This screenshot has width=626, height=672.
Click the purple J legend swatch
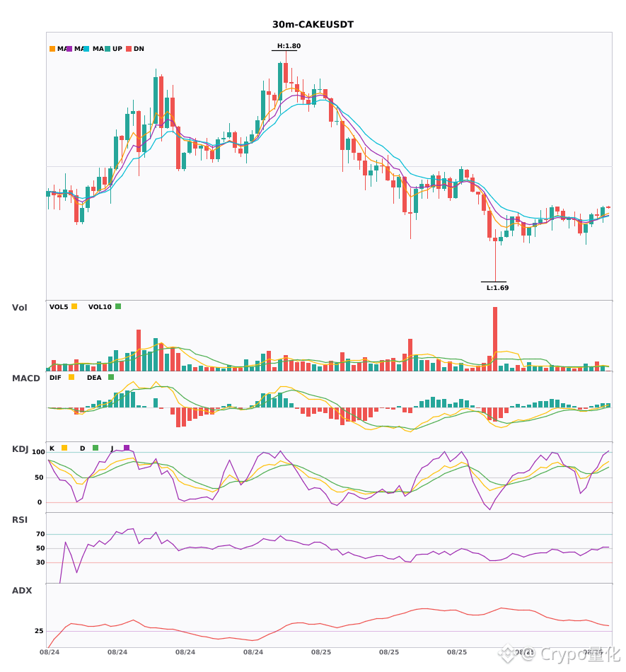(x=127, y=448)
